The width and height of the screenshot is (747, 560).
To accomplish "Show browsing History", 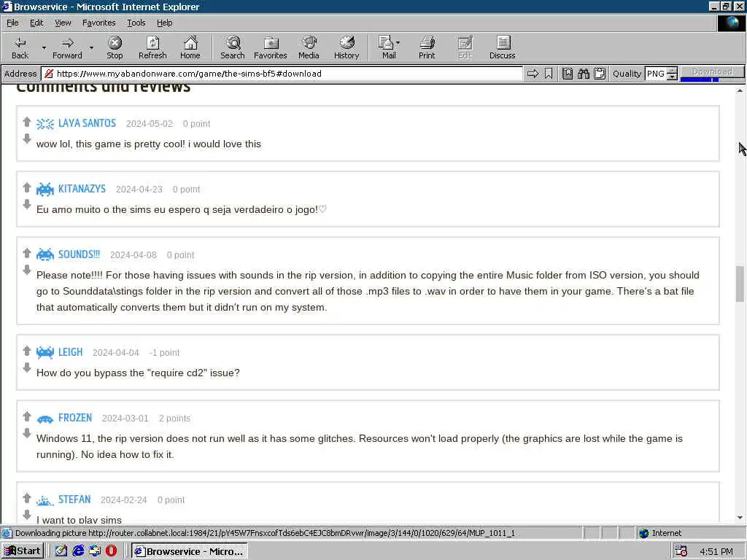I will [347, 47].
